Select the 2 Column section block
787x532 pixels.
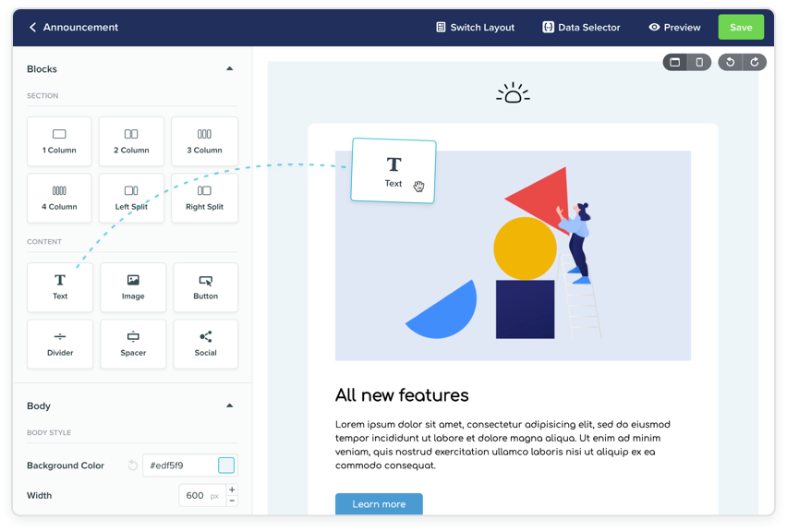point(131,141)
